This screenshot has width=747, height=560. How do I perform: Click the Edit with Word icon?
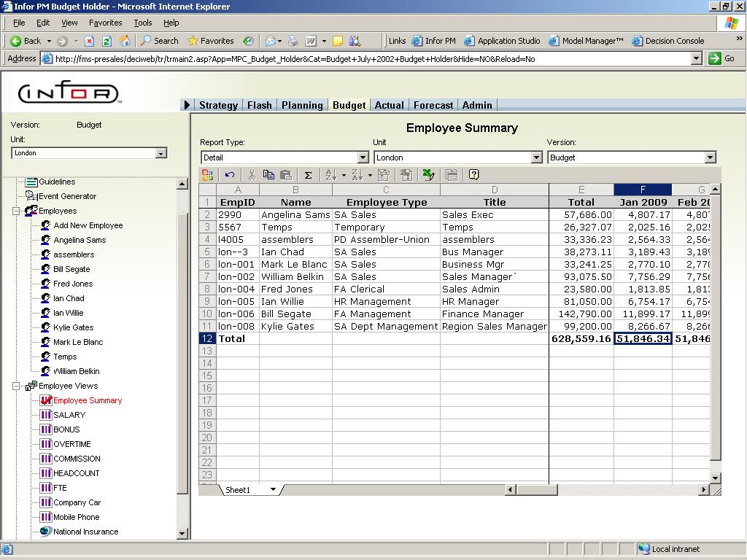click(x=311, y=41)
